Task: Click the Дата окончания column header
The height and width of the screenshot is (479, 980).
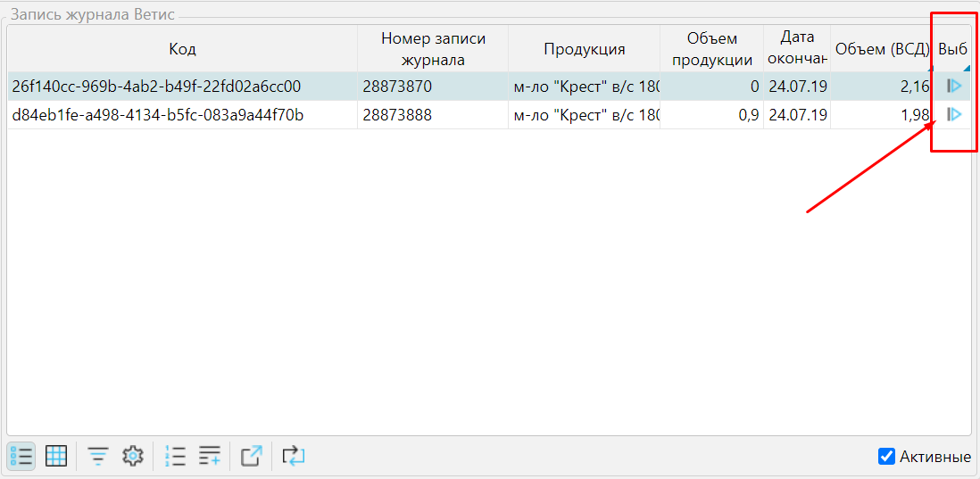Action: tap(796, 49)
